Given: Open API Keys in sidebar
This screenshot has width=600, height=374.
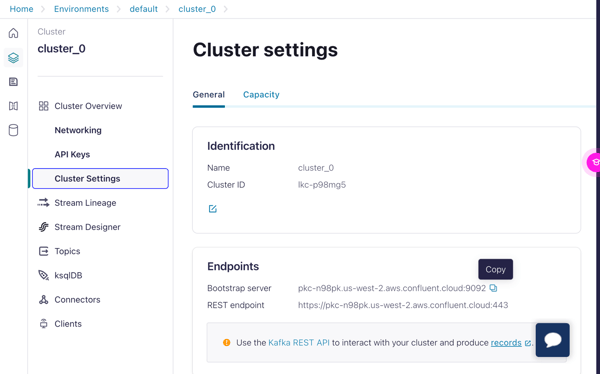Looking at the screenshot, I should (72, 154).
